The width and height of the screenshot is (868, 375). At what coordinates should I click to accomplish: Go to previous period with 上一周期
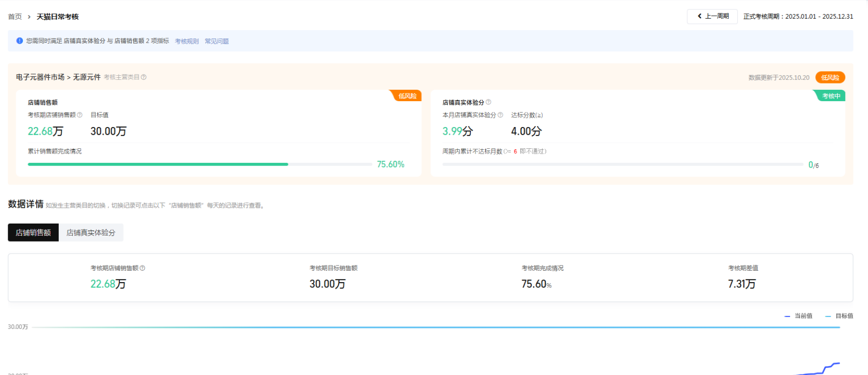coord(712,17)
